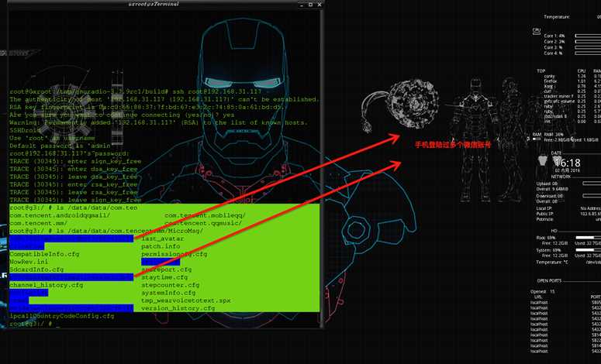The image size is (601, 364).
Task: Click the 'Opened: 15' ports count
Action: pos(543,292)
